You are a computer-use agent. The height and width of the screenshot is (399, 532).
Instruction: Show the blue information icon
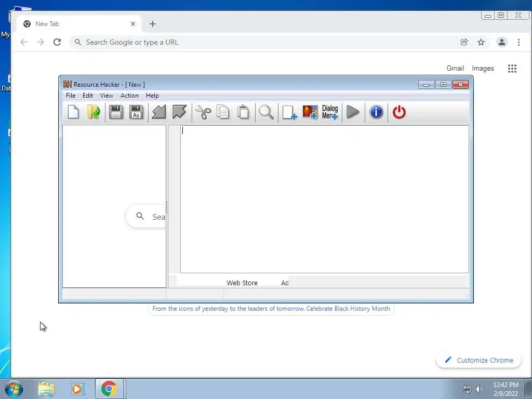376,112
